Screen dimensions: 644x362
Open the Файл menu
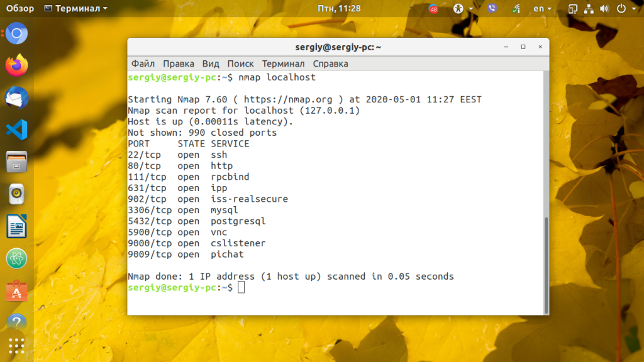(143, 63)
